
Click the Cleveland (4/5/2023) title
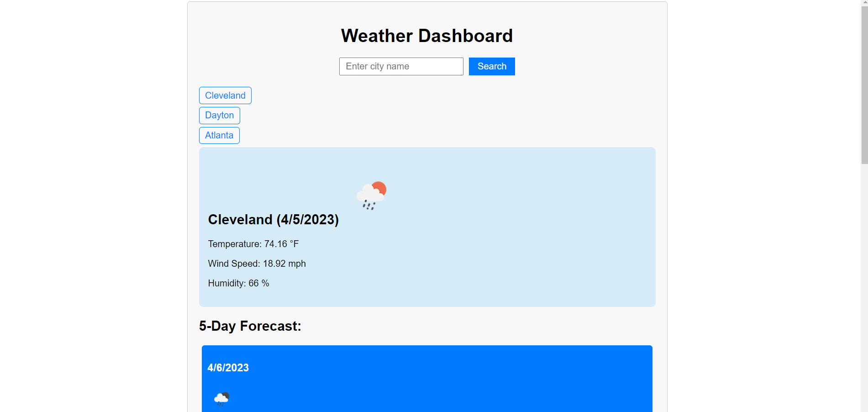tap(273, 220)
